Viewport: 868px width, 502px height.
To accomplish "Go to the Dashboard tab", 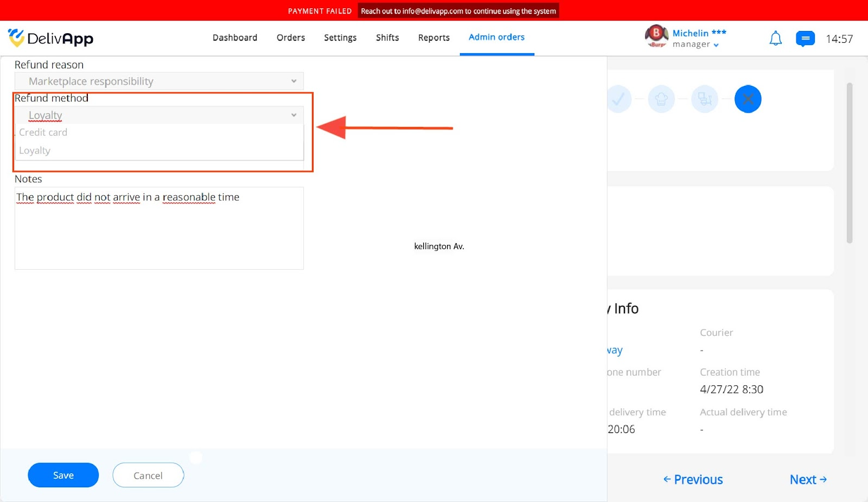I will pos(235,37).
